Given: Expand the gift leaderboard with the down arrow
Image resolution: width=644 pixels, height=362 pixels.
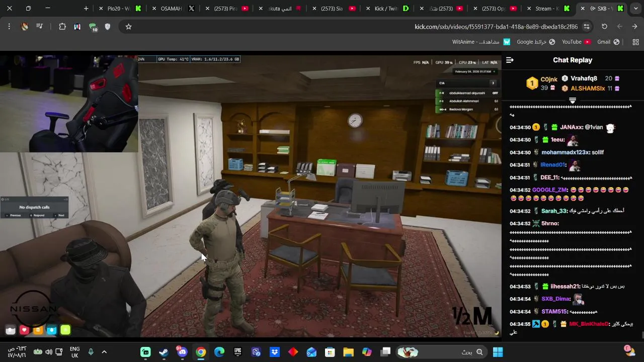Looking at the screenshot, I should [x=572, y=101].
